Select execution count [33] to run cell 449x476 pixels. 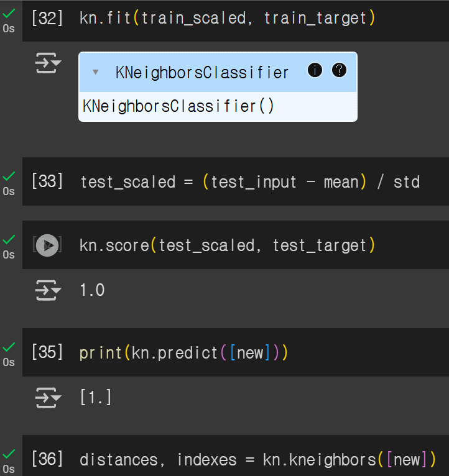click(47, 181)
